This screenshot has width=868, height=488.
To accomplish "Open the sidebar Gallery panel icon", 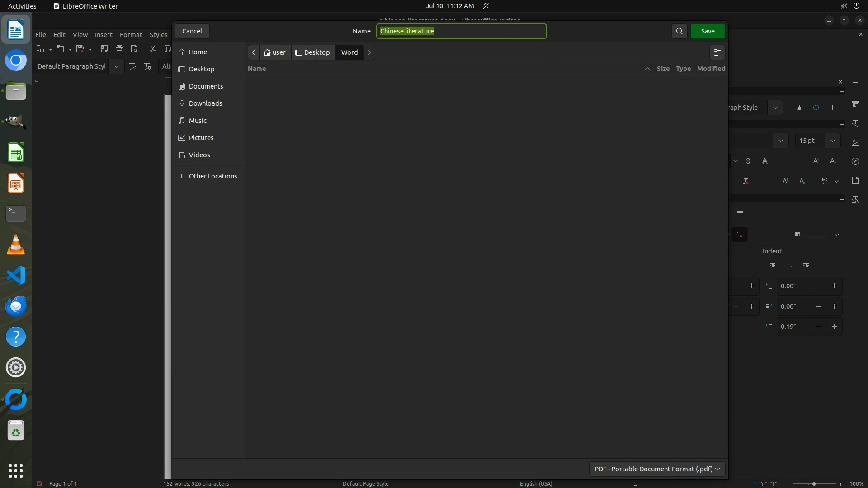I will [855, 142].
